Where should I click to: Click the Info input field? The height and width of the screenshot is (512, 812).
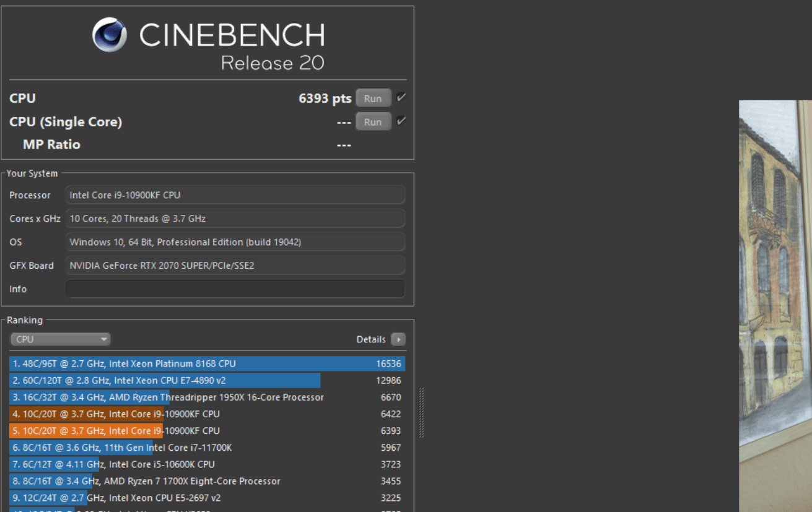(x=235, y=289)
